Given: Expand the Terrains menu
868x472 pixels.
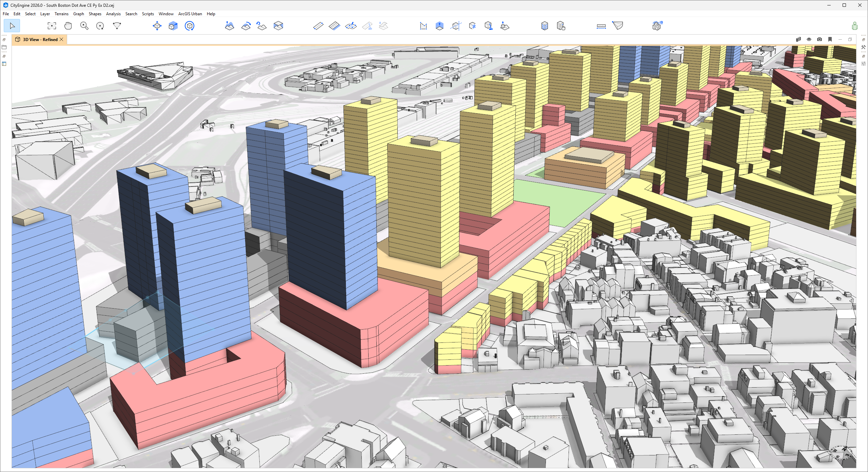Looking at the screenshot, I should point(61,14).
